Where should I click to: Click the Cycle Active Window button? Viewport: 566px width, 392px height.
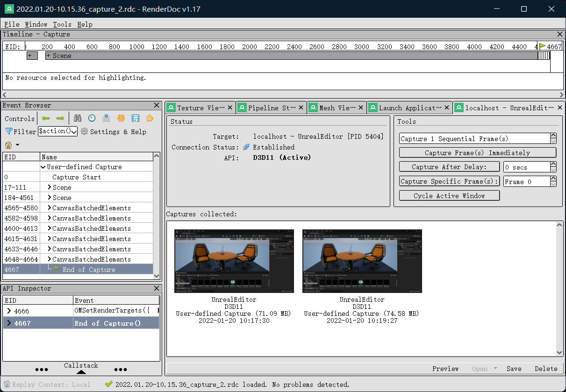(x=449, y=196)
